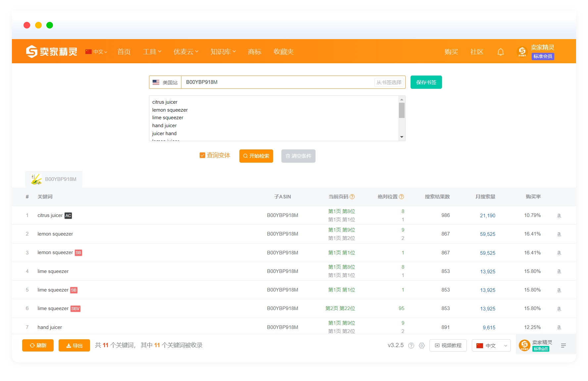
Task: Click SBV badge on lime squeezer row
Action: coord(75,308)
